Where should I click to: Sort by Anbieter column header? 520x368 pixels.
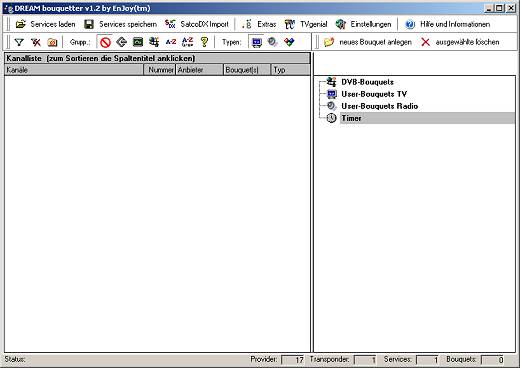[199, 70]
